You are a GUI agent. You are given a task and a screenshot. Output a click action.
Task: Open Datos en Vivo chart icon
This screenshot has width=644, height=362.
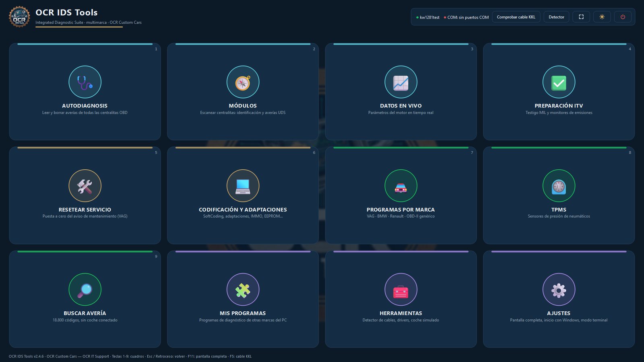401,82
